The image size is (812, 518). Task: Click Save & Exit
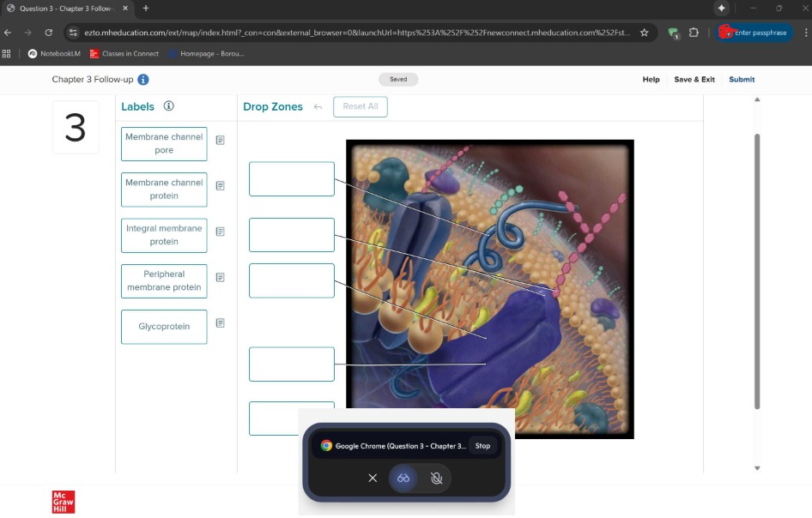coord(694,79)
